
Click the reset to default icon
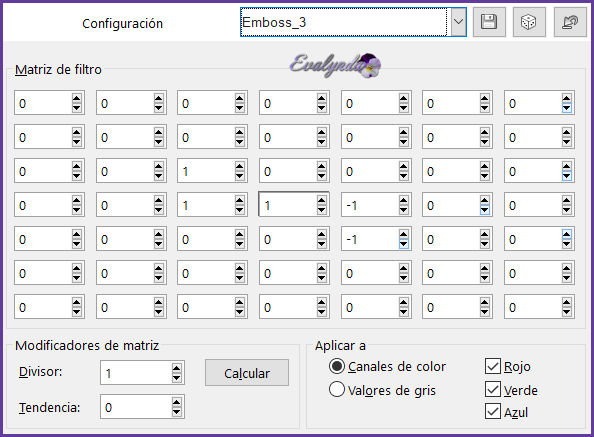tap(570, 22)
